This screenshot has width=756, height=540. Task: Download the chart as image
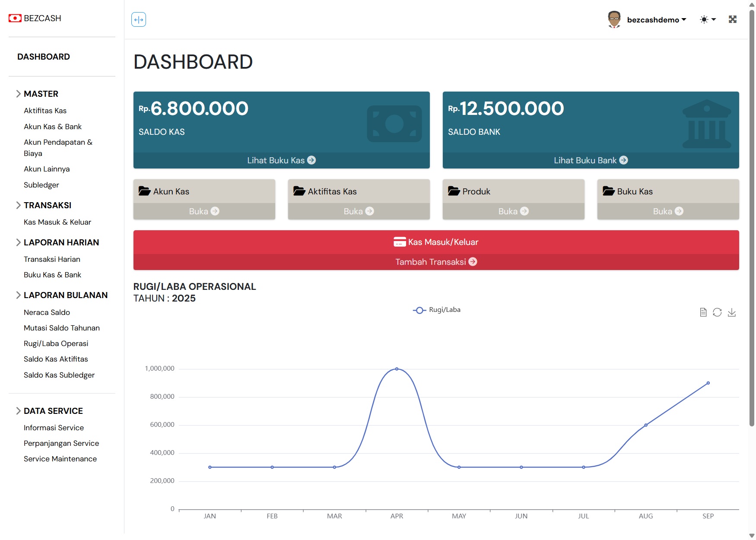click(731, 312)
